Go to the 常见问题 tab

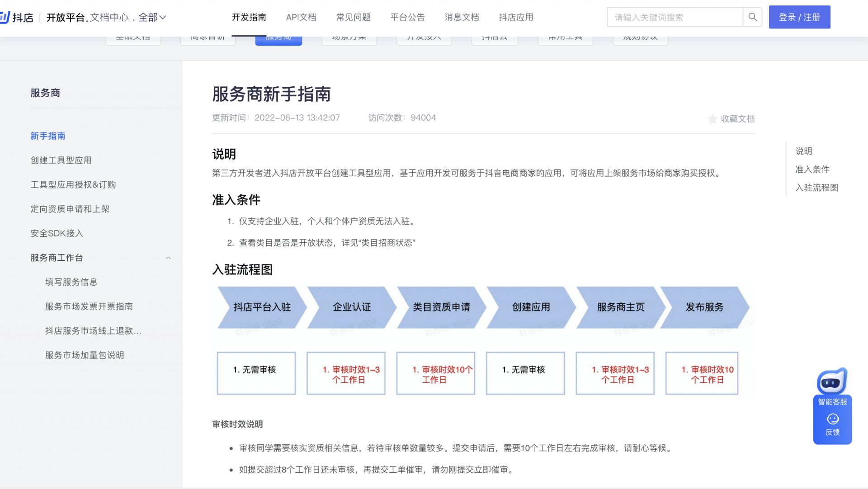(x=353, y=17)
